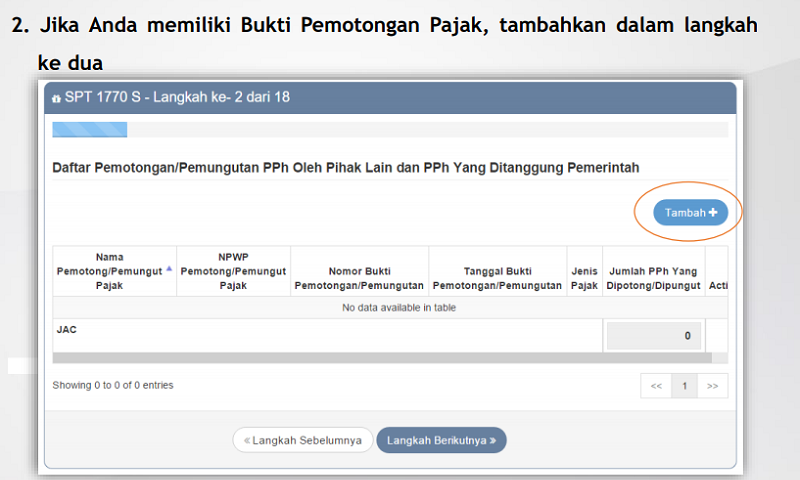Screen dimensions: 800x480
Task: Click the home icon in SPT header
Action: (55, 98)
